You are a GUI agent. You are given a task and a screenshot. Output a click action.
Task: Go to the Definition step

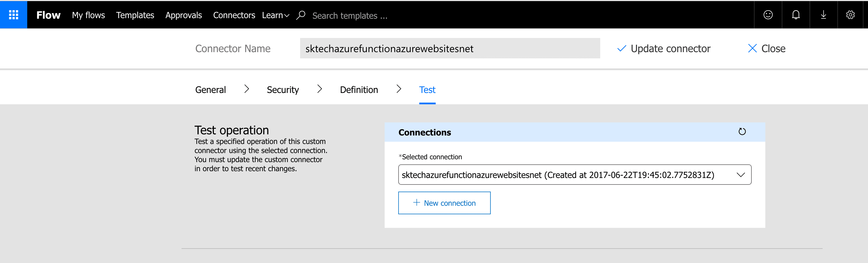(x=359, y=90)
